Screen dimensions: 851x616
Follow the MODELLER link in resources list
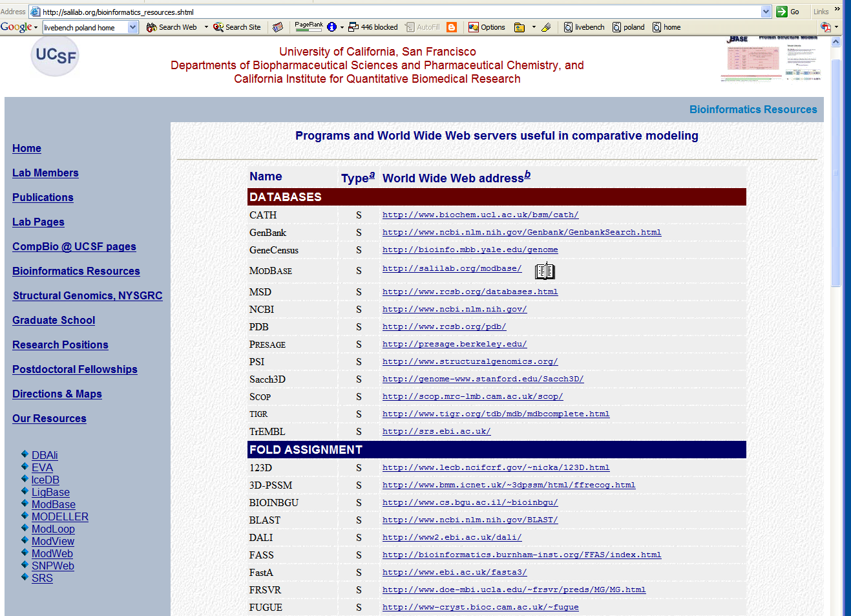60,516
